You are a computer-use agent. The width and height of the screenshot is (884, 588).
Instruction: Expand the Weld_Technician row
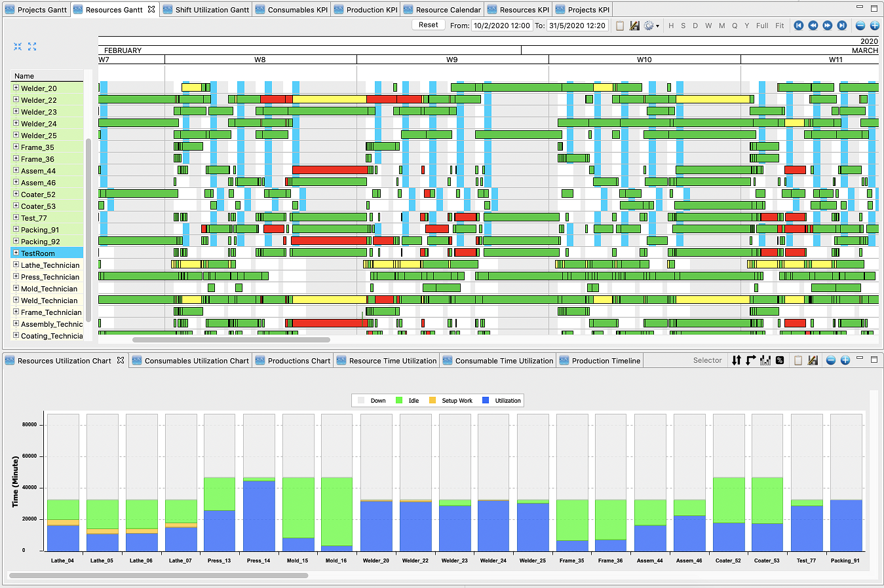[16, 300]
